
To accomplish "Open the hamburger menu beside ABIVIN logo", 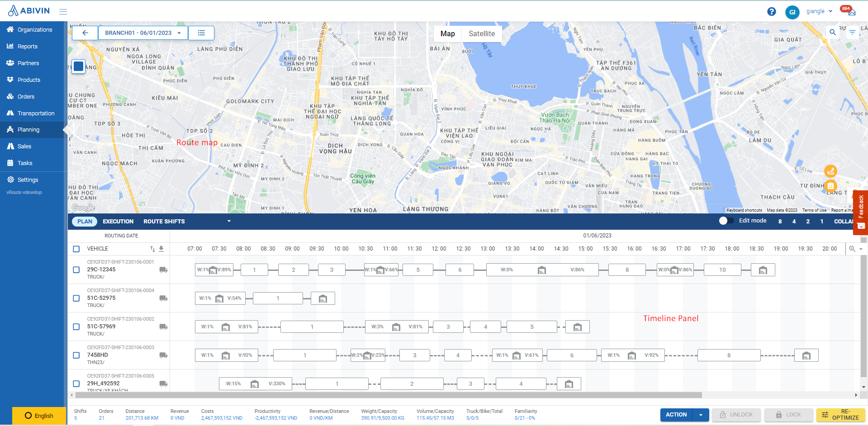I will coord(63,11).
